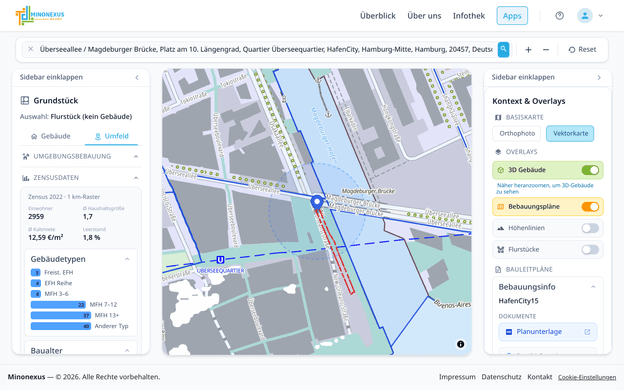Click the 3D Gebäude cube icon
This screenshot has width=624, height=390.
[x=501, y=170]
